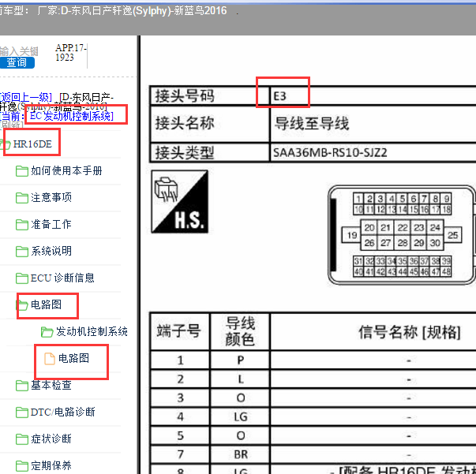This screenshot has height=474, width=476.
Task: Open the 系统说明 folder icon
Action: pos(22,251)
